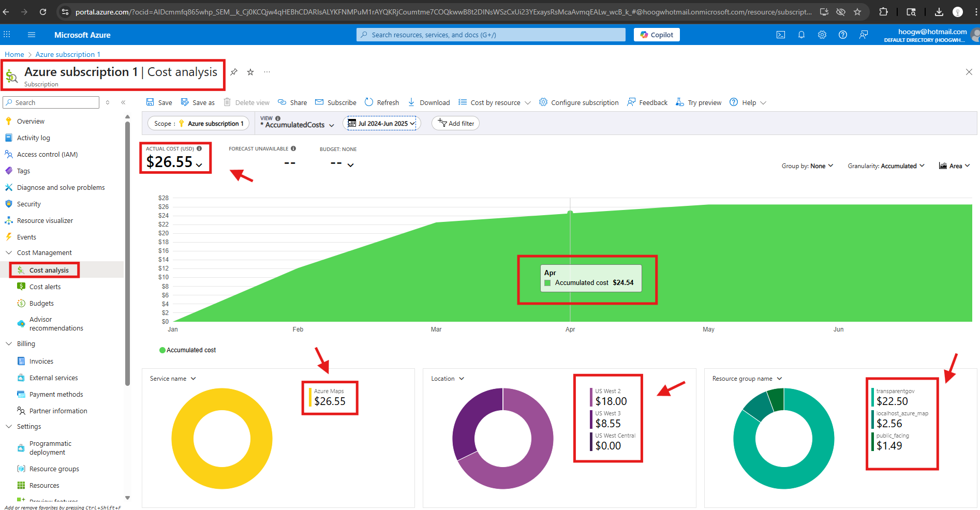This screenshot has height=510, width=980.
Task: Change the Area chart type dropdown
Action: pos(955,166)
